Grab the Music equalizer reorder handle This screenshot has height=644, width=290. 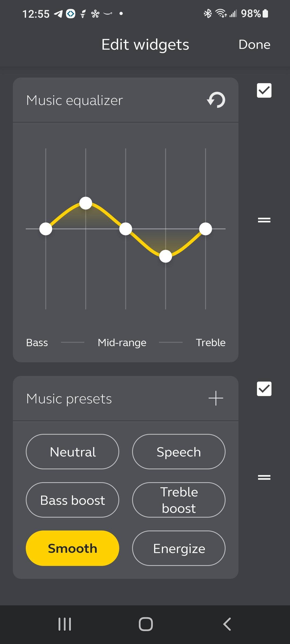(264, 220)
